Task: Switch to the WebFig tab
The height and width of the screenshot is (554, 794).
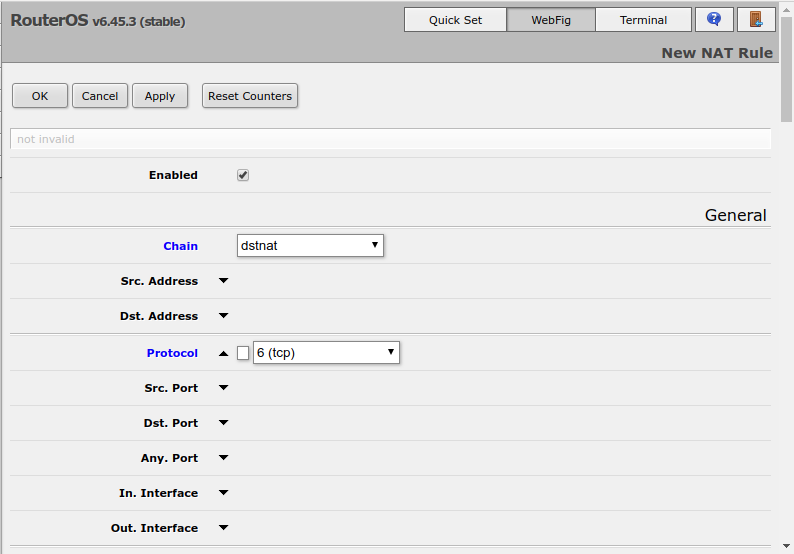Action: tap(551, 20)
